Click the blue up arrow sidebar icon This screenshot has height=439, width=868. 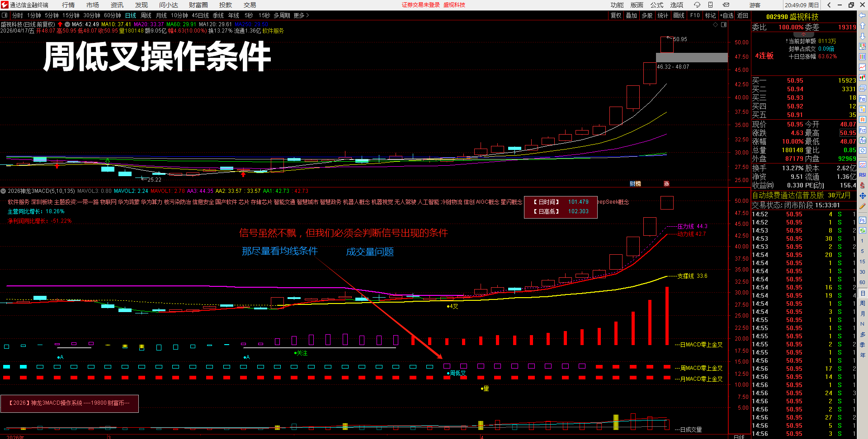coord(863,26)
